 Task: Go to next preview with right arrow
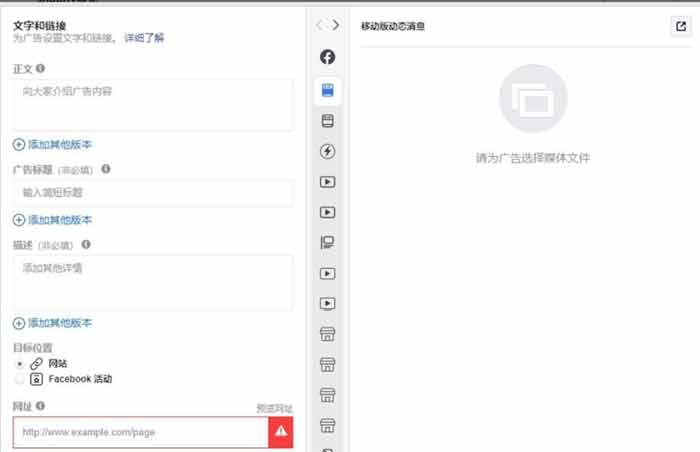point(336,25)
